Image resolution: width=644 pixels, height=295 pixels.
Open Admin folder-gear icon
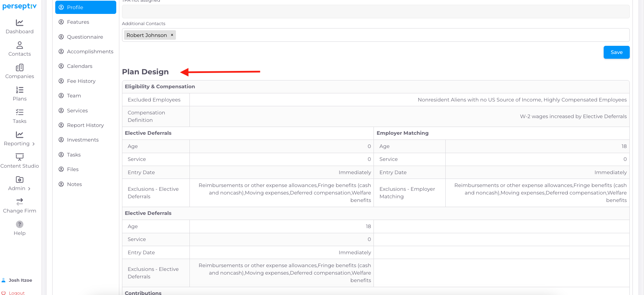20,180
